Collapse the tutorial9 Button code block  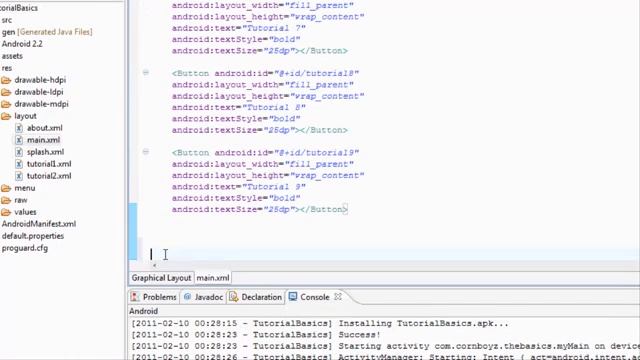tap(146, 152)
